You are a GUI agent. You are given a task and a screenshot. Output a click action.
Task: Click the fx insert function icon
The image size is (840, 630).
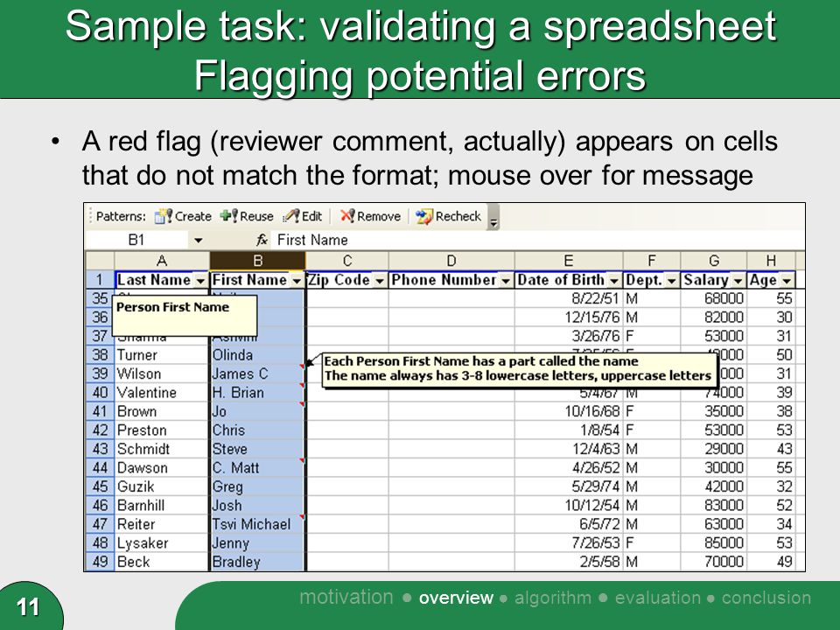(262, 240)
